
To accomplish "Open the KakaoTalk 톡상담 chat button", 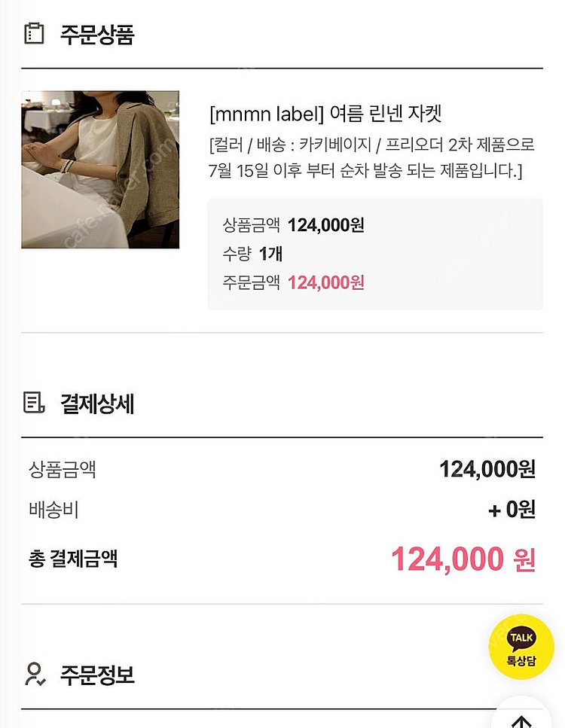I will click(521, 647).
